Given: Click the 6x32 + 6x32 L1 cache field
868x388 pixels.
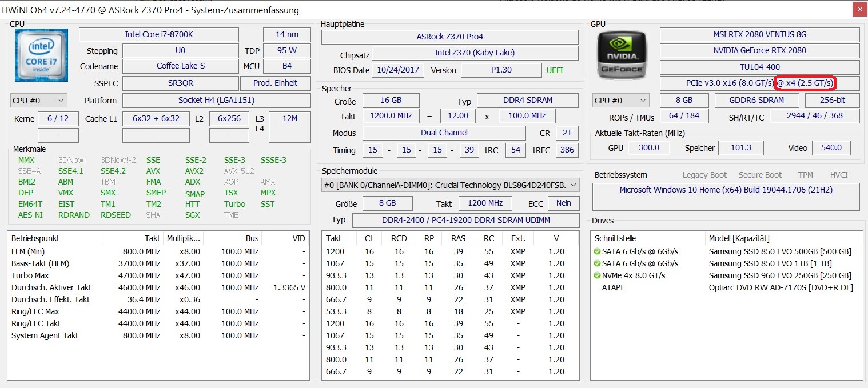Looking at the screenshot, I should tap(156, 118).
